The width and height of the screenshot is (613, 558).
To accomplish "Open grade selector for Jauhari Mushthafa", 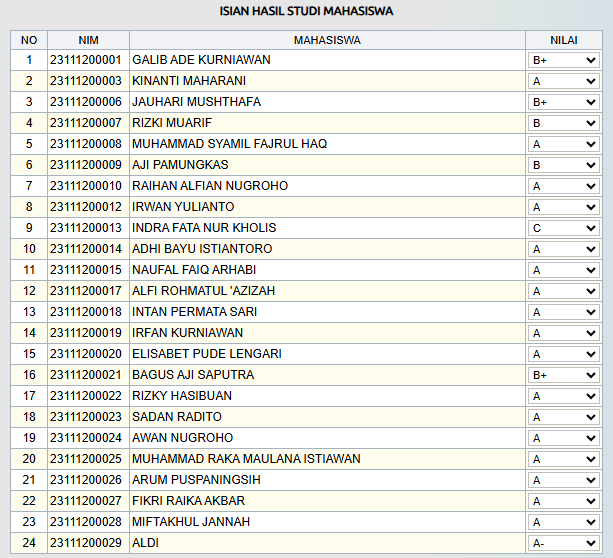I will tap(563, 102).
